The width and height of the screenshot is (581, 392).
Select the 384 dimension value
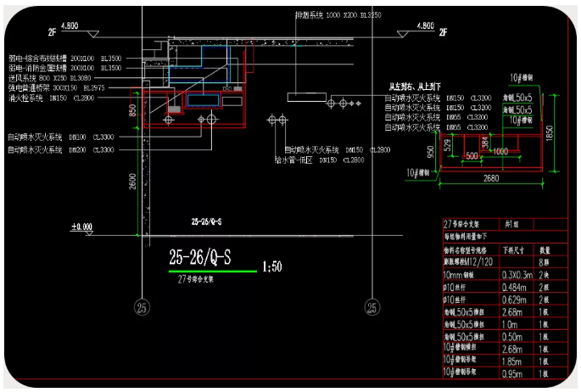click(485, 142)
